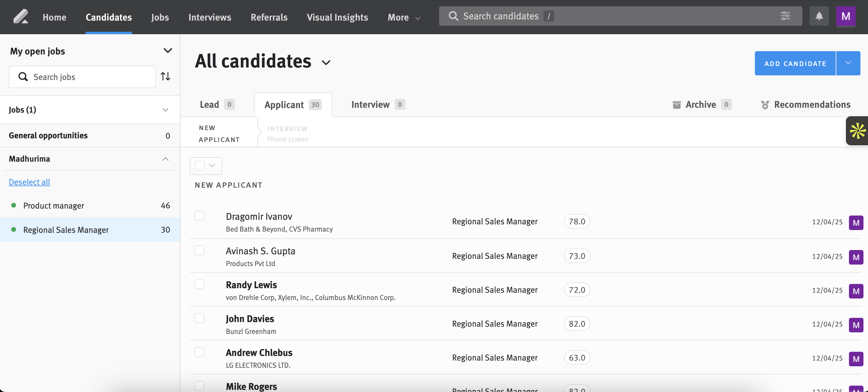
Task: Collapse the Madhurima section
Action: [165, 159]
